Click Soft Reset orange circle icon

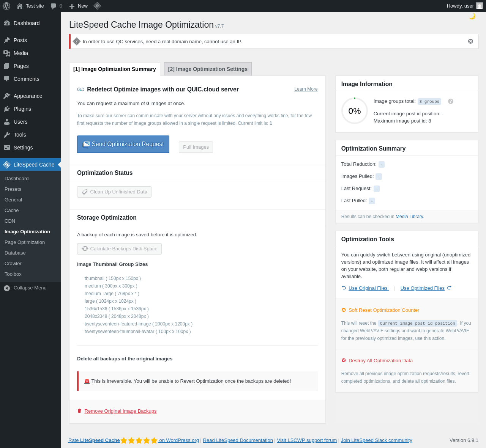coord(344,310)
